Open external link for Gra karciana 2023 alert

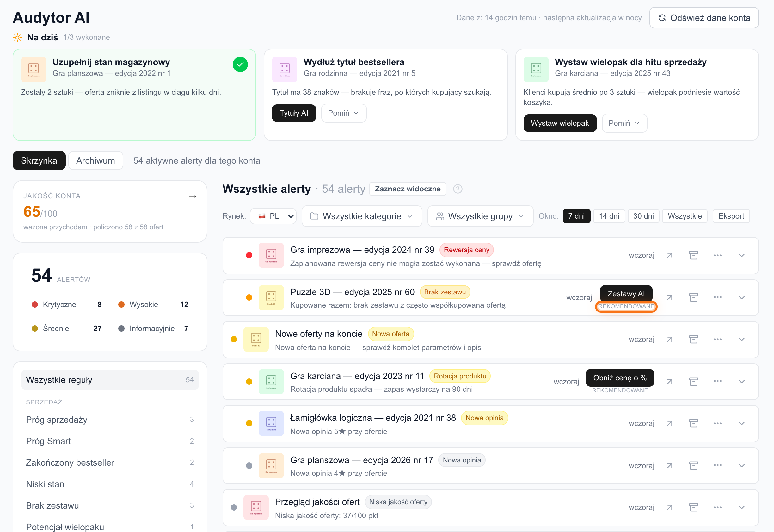coord(670,381)
